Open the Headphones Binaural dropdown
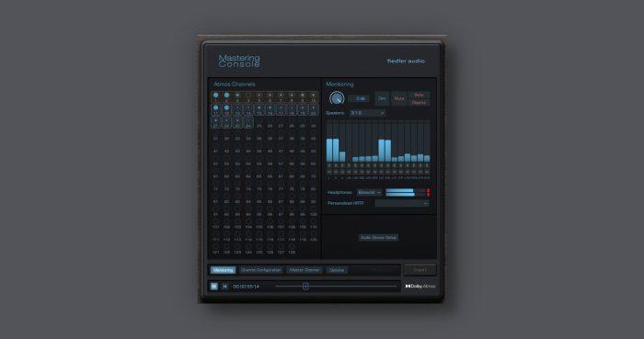The image size is (644, 339). tap(369, 192)
